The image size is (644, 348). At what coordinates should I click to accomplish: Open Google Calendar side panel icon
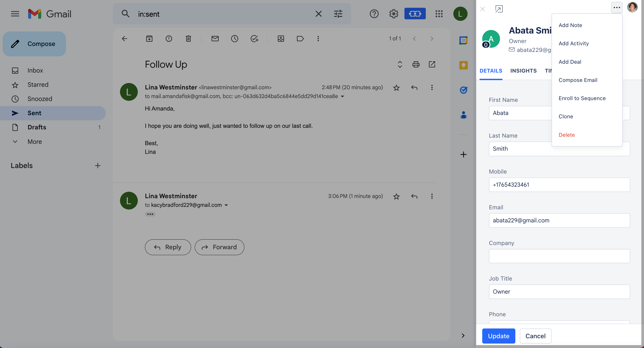[463, 40]
